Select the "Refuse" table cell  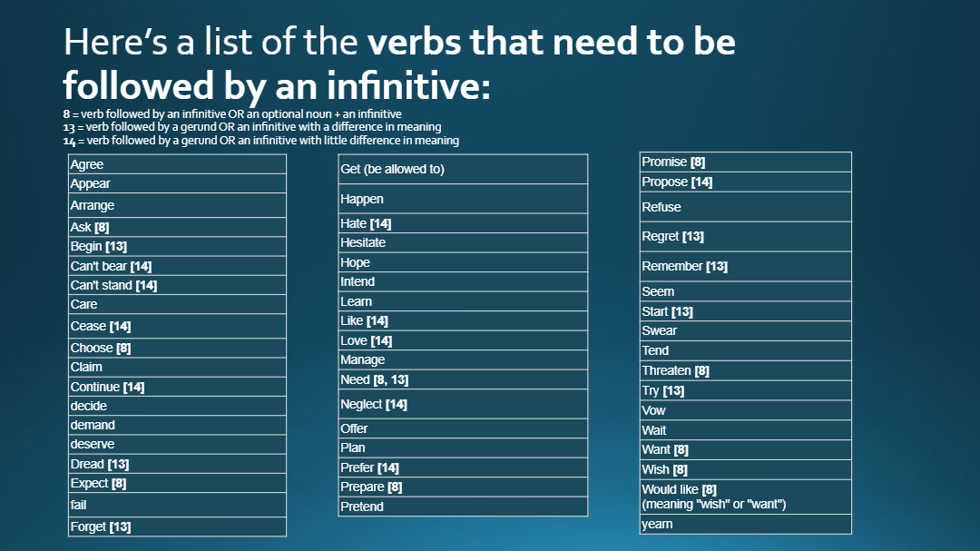745,207
